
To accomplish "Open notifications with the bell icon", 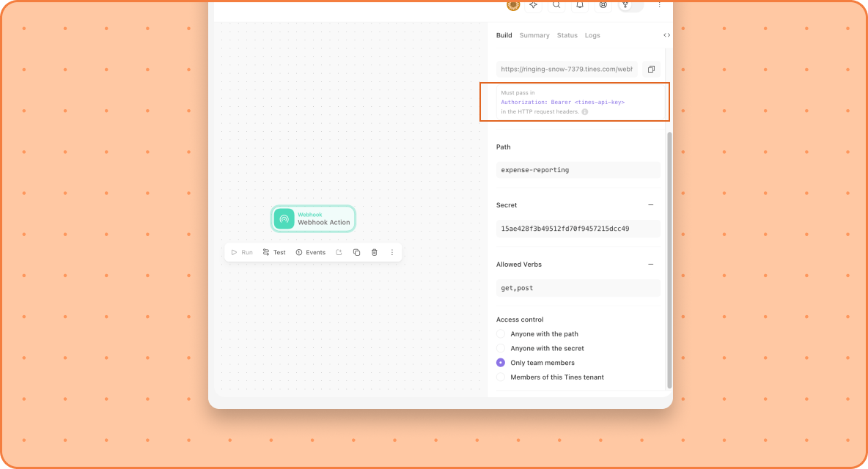I will click(x=580, y=5).
